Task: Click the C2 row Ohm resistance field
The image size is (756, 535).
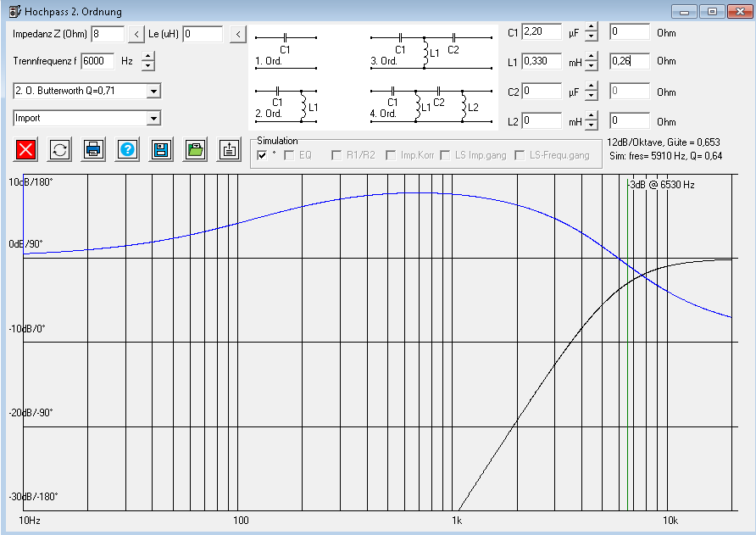Action: click(x=630, y=92)
